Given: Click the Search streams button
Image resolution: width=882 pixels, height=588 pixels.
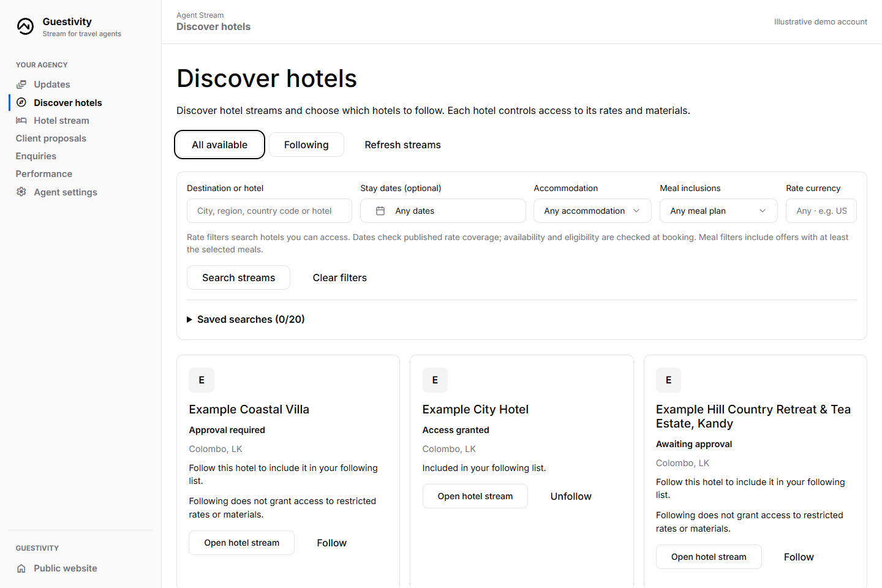Looking at the screenshot, I should 239,277.
